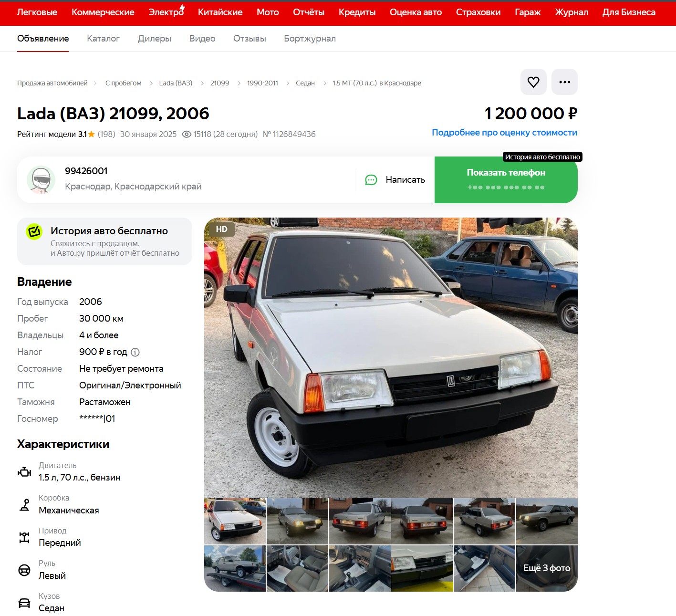
Task: Click the Показать телефон button
Action: (506, 180)
